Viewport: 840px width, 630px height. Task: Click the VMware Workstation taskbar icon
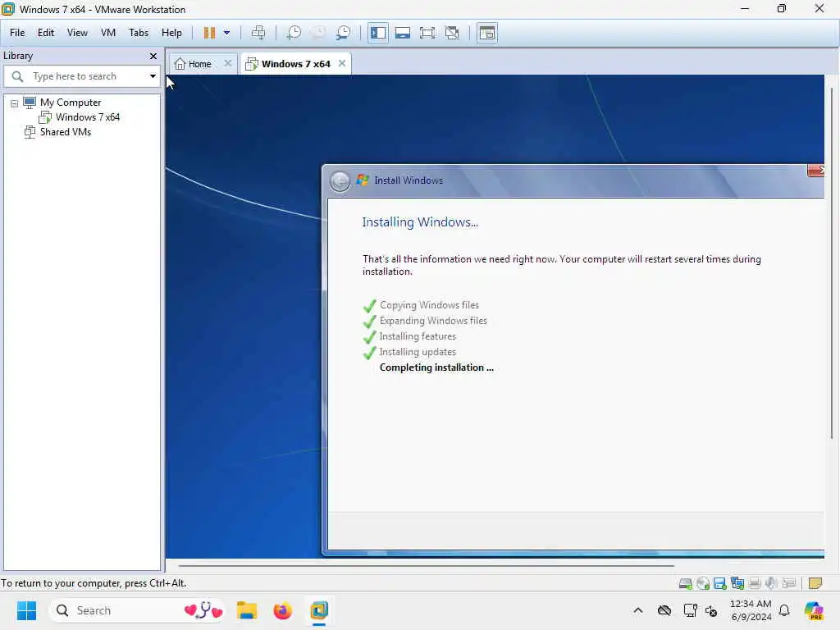[319, 610]
